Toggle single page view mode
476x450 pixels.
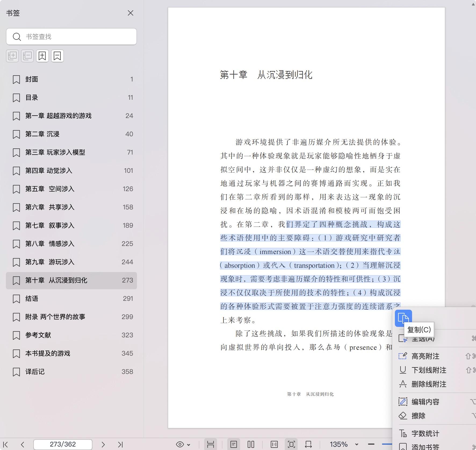(x=233, y=444)
